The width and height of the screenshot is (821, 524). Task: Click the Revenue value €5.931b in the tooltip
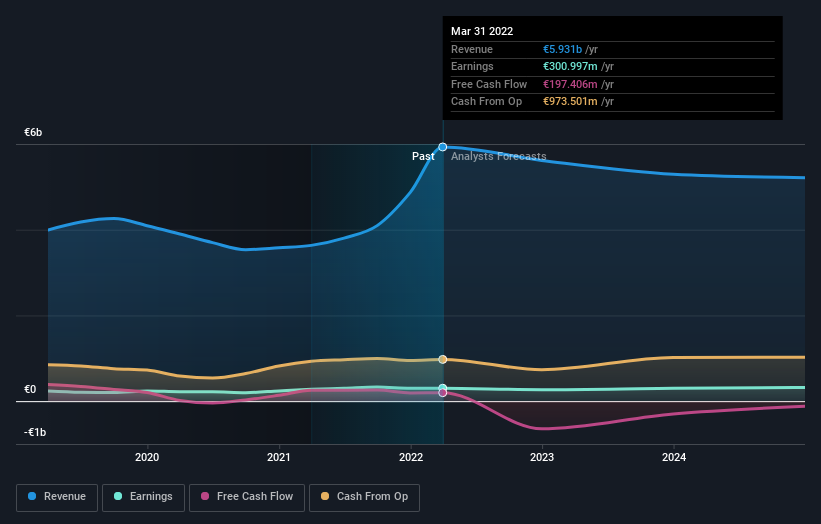(x=562, y=49)
